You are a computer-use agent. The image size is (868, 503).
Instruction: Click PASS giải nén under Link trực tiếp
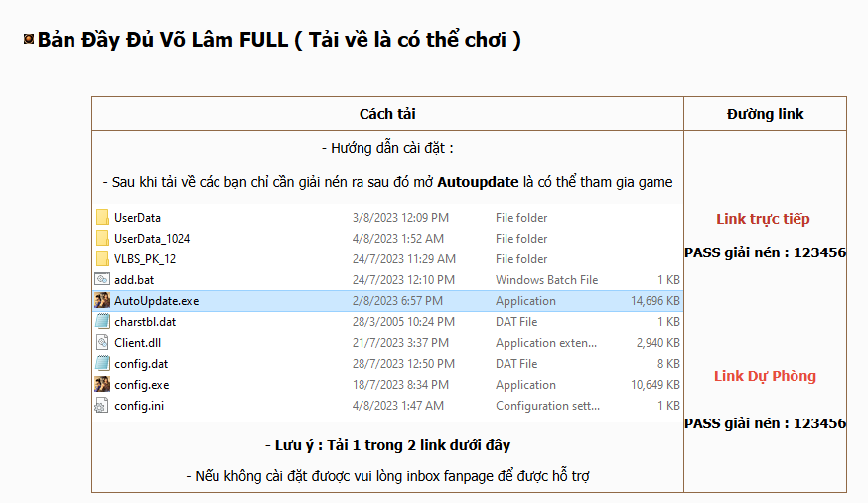[765, 252]
